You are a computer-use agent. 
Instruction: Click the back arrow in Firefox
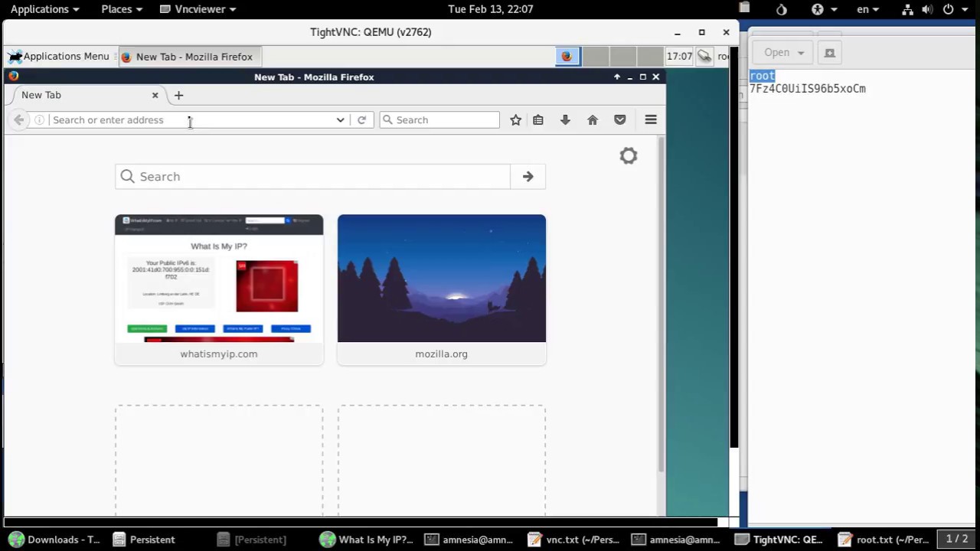point(19,120)
